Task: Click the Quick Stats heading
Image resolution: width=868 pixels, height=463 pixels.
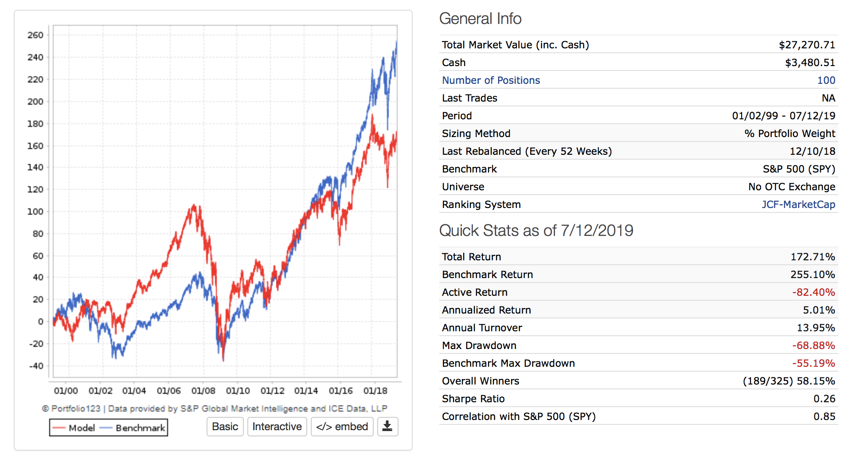Action: click(536, 231)
